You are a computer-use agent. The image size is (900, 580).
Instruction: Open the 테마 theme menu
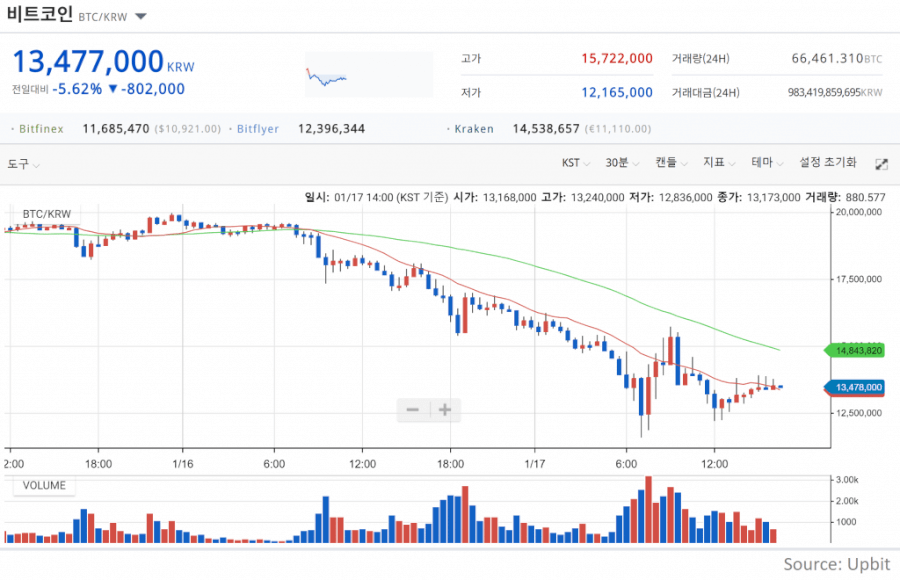tap(767, 163)
